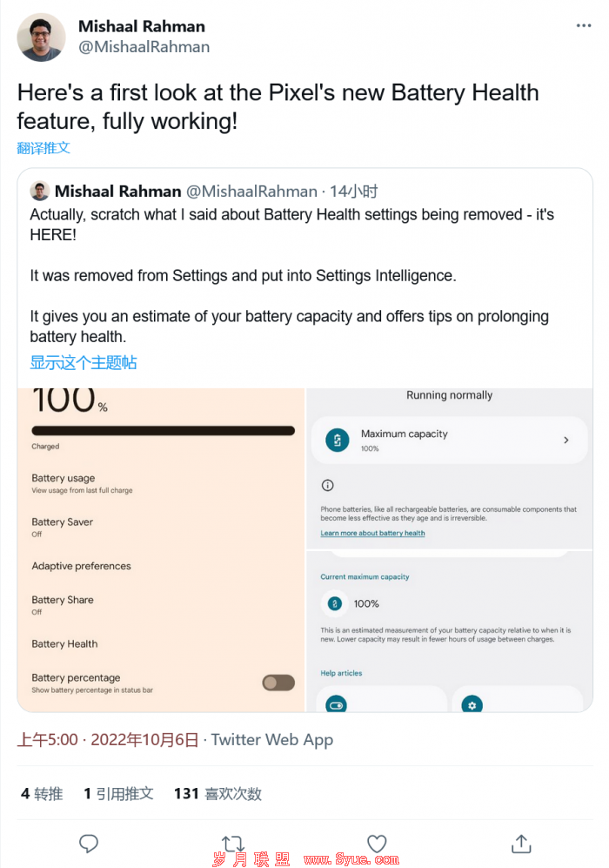This screenshot has width=609, height=868.
Task: Open Learn more about battery health link
Action: [373, 533]
